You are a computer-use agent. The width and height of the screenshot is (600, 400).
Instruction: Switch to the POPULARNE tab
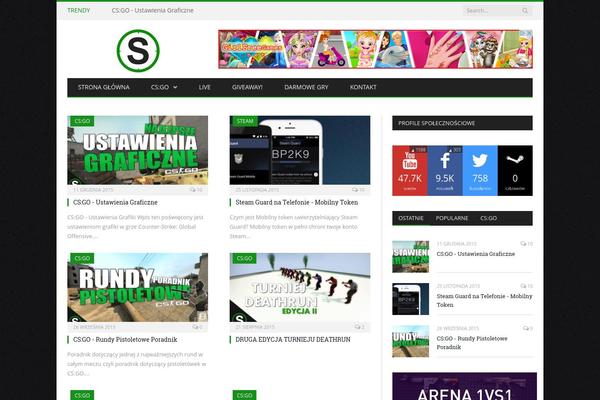tap(452, 218)
